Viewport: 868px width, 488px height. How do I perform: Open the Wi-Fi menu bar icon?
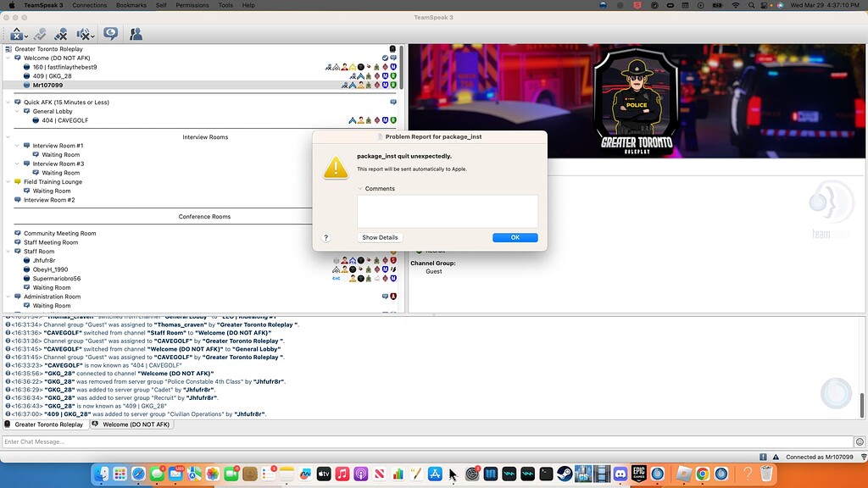(x=736, y=5)
